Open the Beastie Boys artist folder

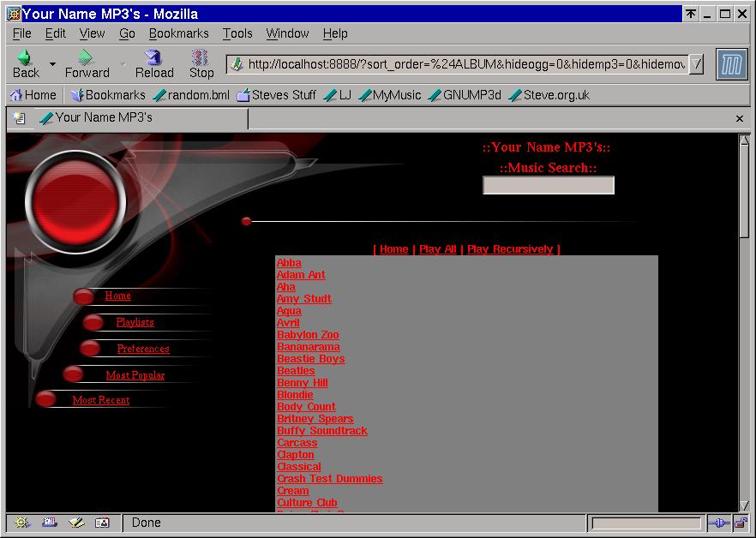coord(310,359)
